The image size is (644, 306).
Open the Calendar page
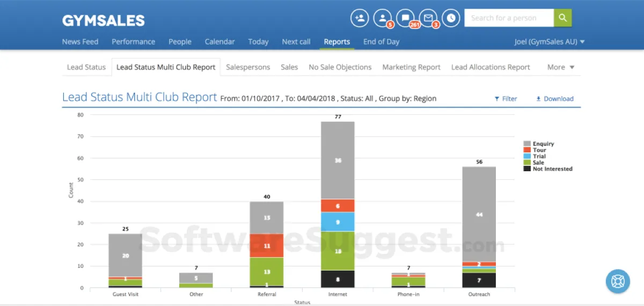pos(220,41)
